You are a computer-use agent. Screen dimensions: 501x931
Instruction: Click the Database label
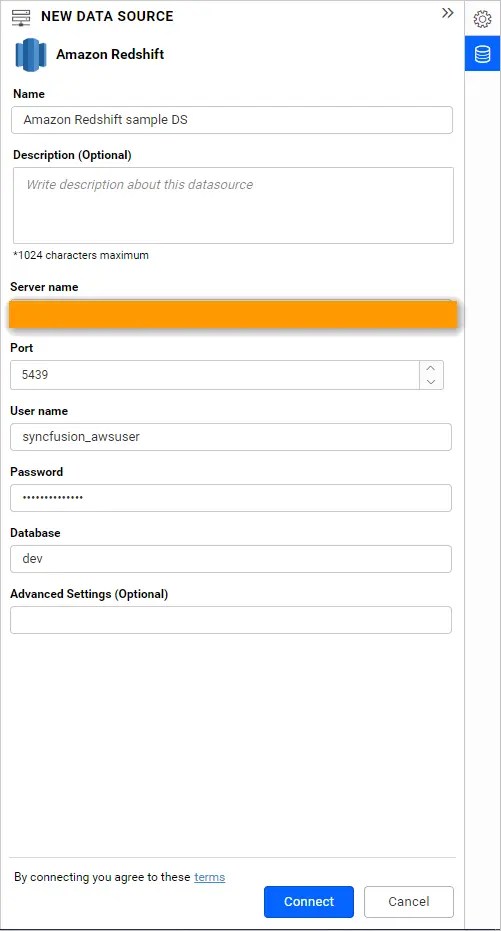pos(35,533)
